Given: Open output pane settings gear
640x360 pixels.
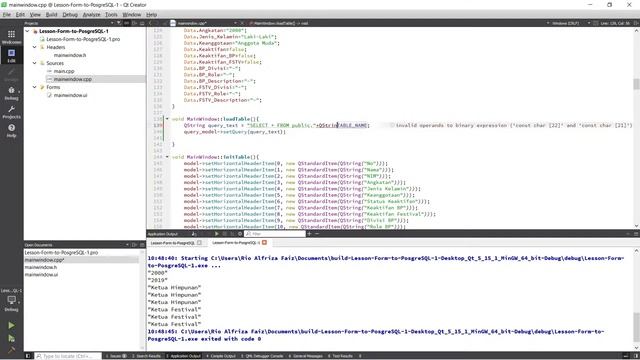Looking at the screenshot, I should point(240,234).
